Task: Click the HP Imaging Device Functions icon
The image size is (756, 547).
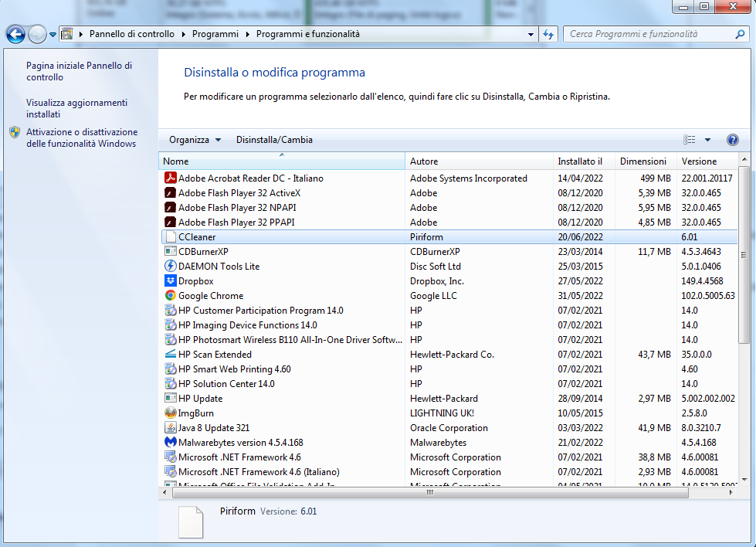Action: click(x=170, y=324)
